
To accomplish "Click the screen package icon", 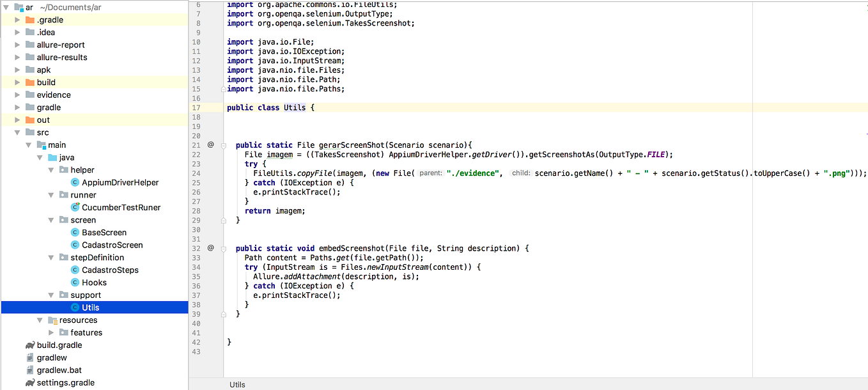I will pos(64,220).
